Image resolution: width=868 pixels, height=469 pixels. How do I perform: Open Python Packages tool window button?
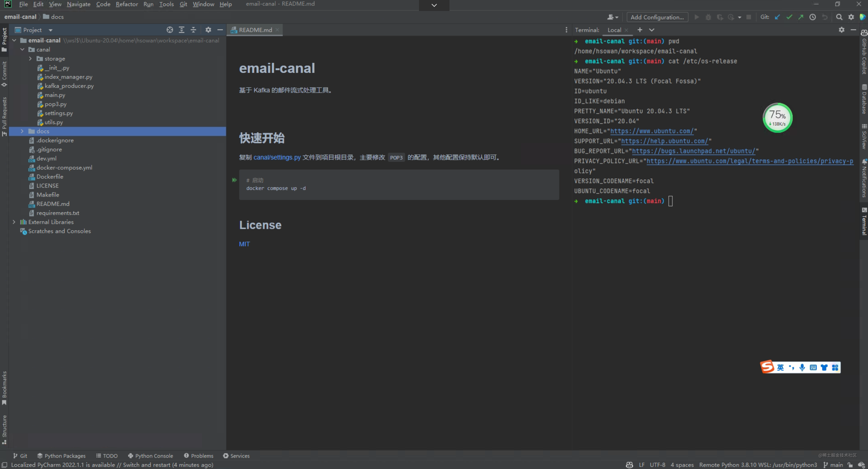pos(61,456)
